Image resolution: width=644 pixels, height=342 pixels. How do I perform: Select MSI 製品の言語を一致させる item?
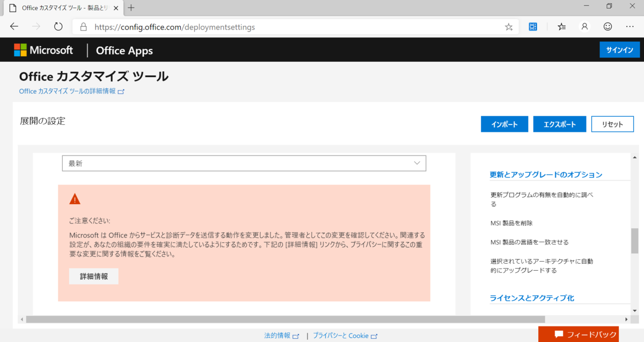tap(530, 242)
